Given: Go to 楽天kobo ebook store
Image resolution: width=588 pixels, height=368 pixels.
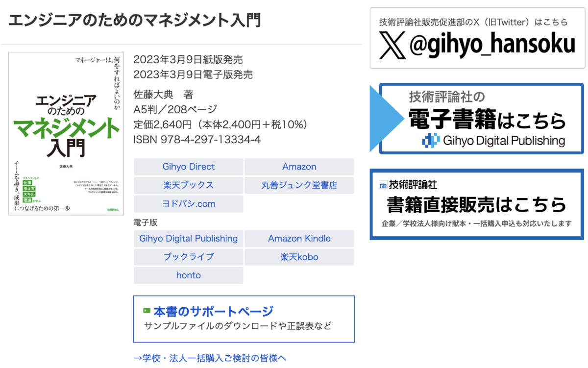Looking at the screenshot, I should (299, 257).
